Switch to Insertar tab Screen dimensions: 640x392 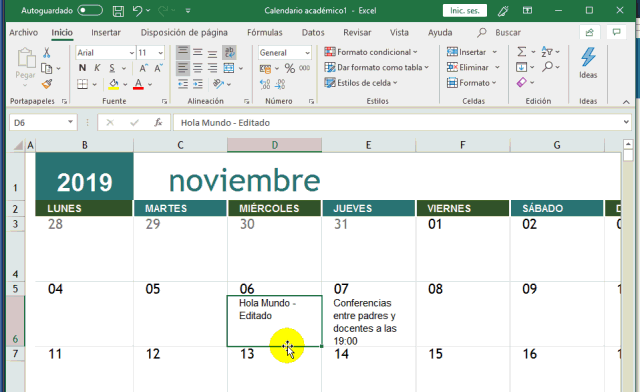tap(106, 32)
